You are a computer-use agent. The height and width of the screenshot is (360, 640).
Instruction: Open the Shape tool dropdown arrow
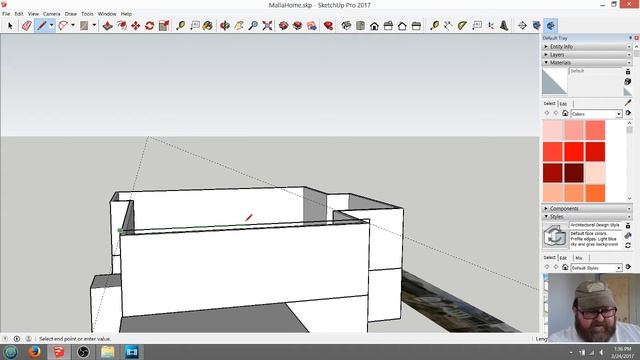pos(94,25)
